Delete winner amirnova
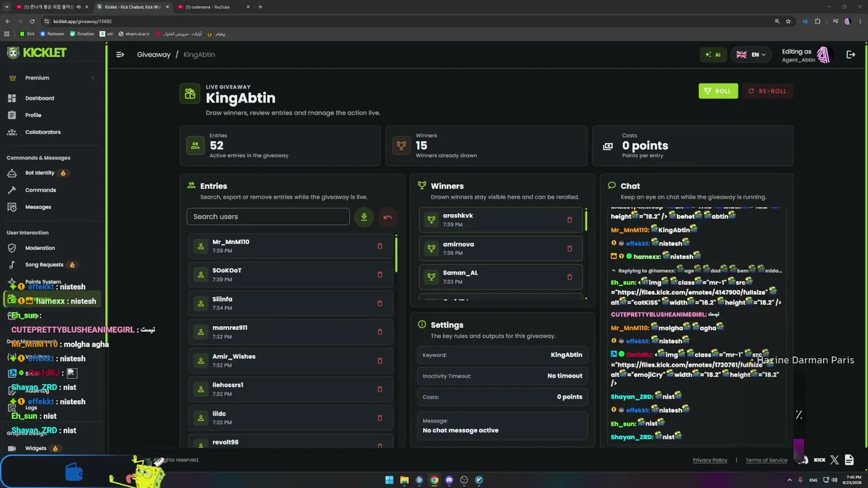 570,248
